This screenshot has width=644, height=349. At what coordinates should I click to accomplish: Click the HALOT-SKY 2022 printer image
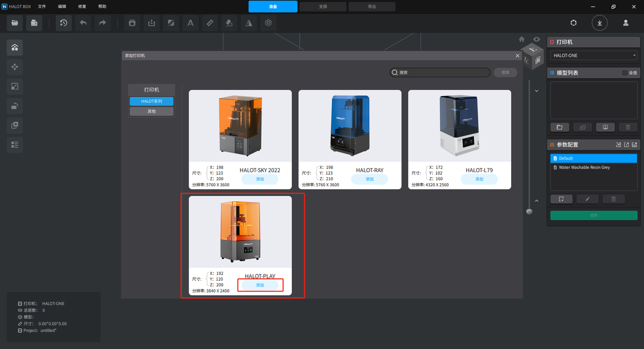(x=240, y=126)
